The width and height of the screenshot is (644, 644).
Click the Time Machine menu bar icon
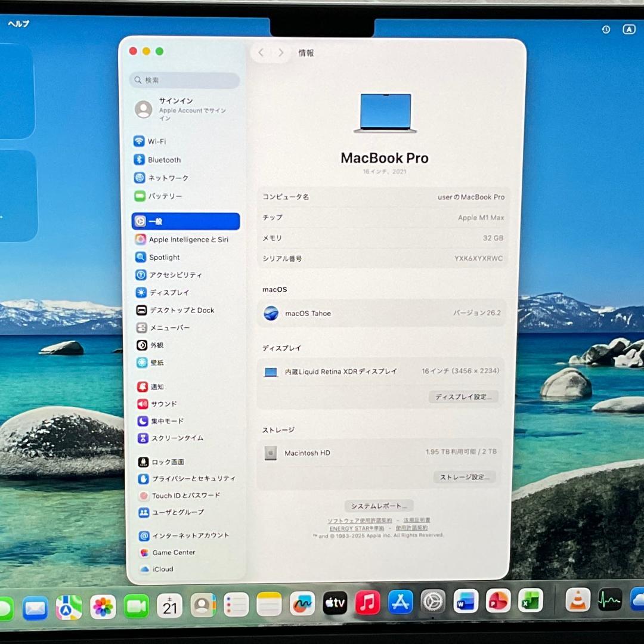coord(606,30)
